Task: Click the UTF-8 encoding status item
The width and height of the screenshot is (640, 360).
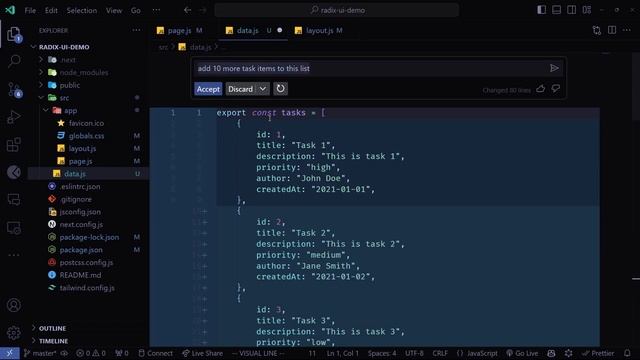Action: click(x=414, y=353)
